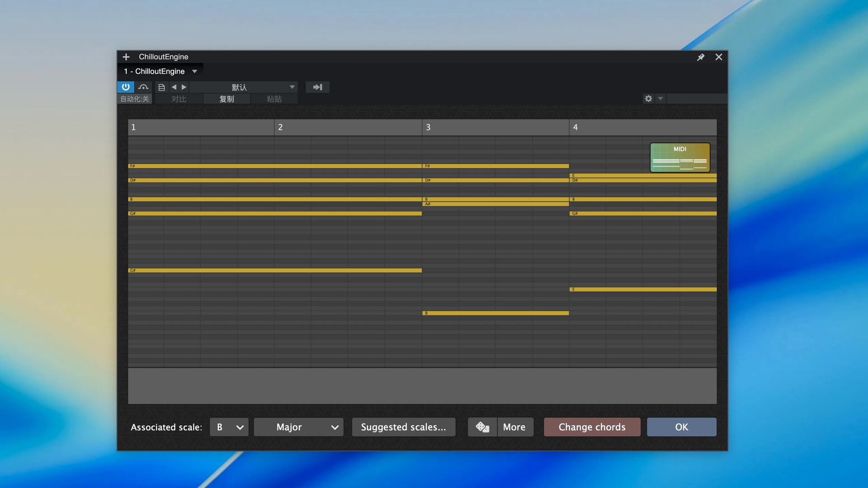Go to next preset arrow
The image size is (868, 488).
click(x=184, y=87)
